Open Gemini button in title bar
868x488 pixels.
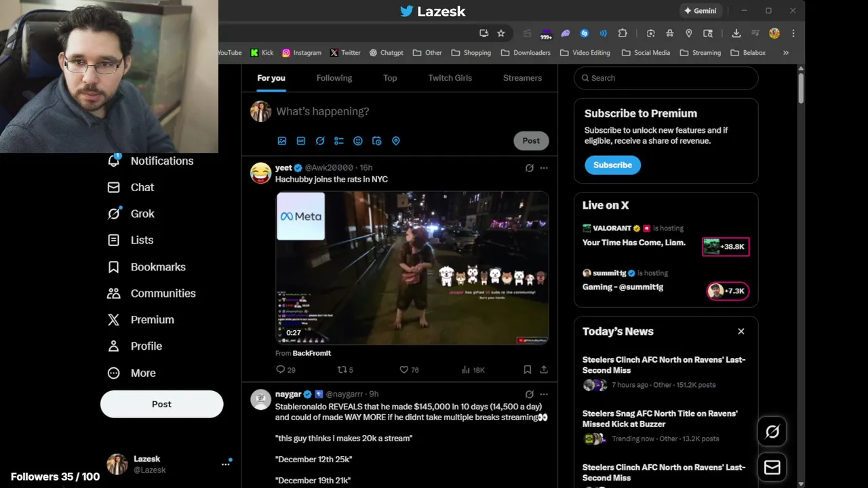(700, 11)
